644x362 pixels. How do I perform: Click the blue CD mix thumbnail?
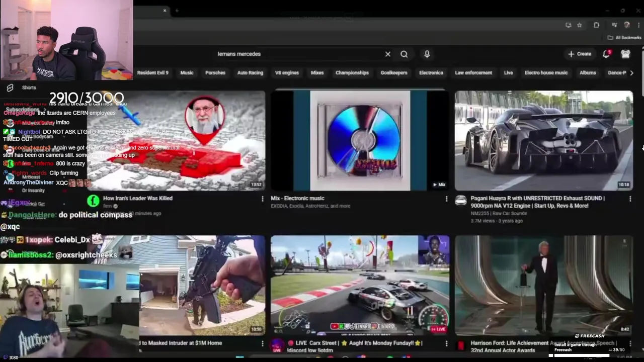(360, 140)
